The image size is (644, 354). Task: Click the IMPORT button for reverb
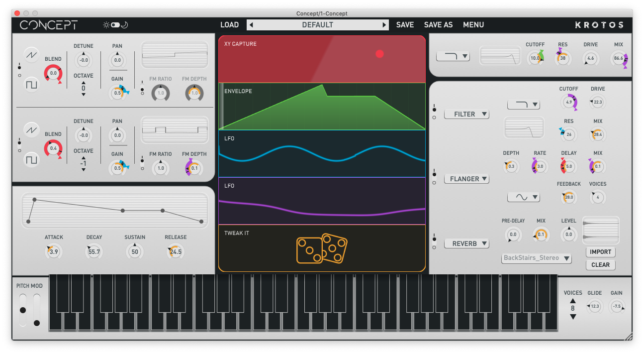(600, 252)
